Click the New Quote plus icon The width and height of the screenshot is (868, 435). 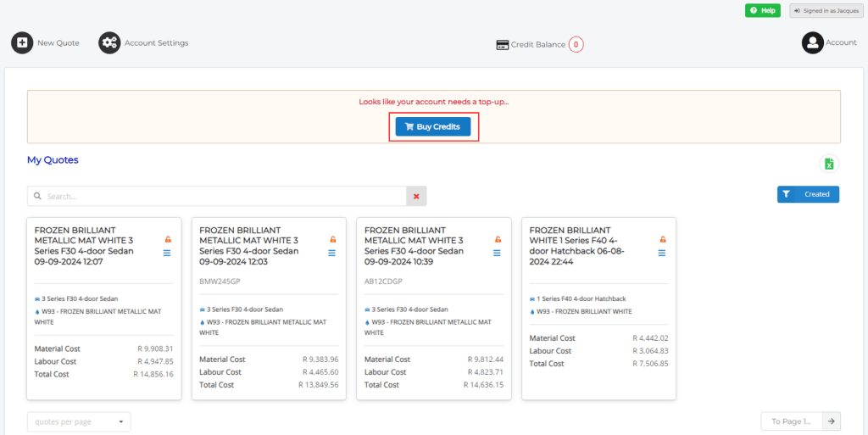[22, 42]
